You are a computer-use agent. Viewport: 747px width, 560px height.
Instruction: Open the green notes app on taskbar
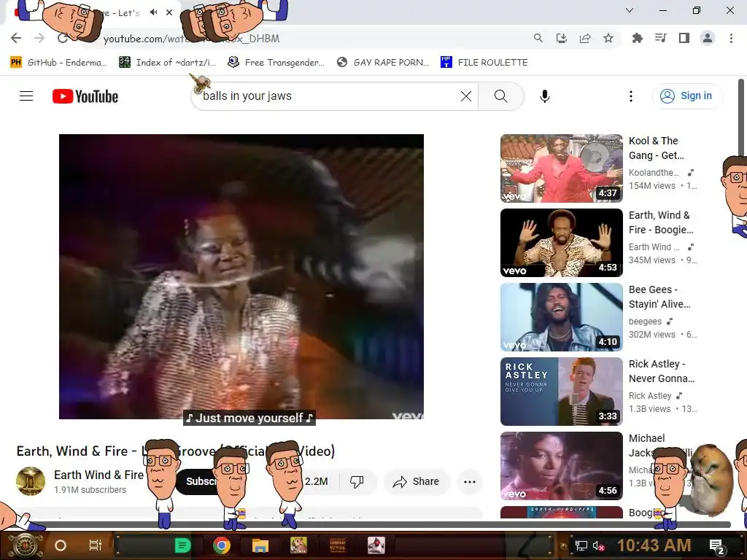click(182, 545)
